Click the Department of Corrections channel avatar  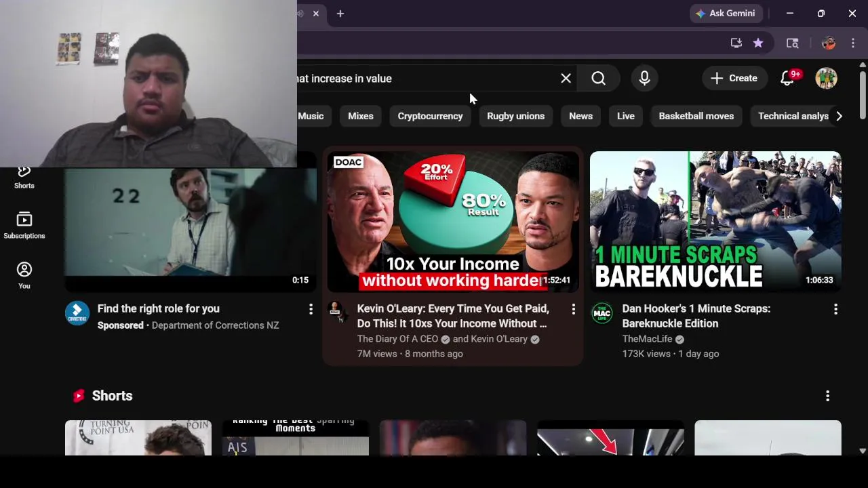tap(77, 313)
